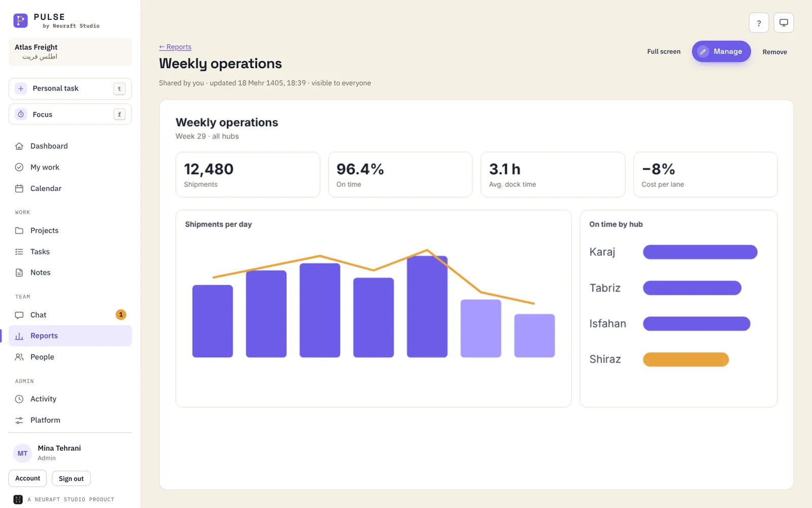The width and height of the screenshot is (812, 508).
Task: Click the plus icon beside Personal task
Action: [x=21, y=88]
